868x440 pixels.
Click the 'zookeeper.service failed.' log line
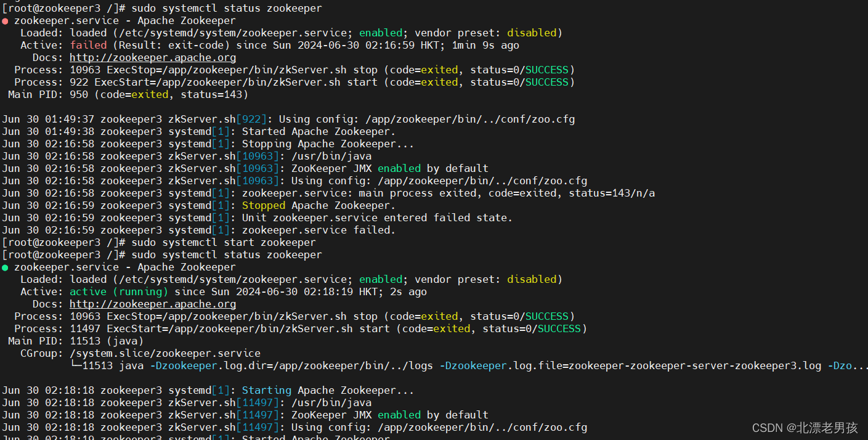199,230
